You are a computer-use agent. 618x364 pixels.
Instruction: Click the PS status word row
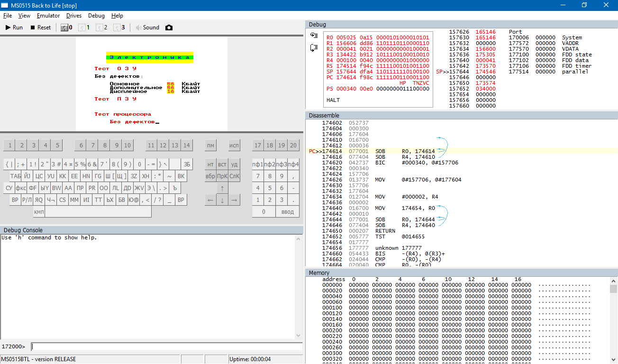point(378,89)
